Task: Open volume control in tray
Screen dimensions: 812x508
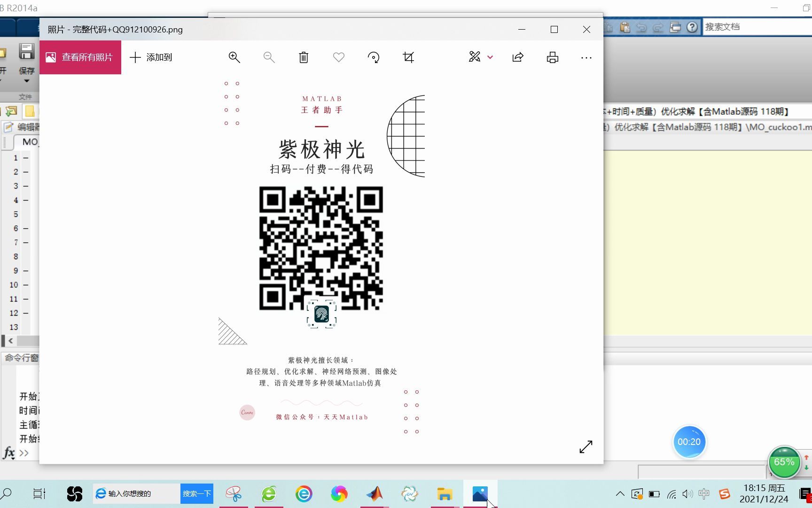Action: click(687, 494)
